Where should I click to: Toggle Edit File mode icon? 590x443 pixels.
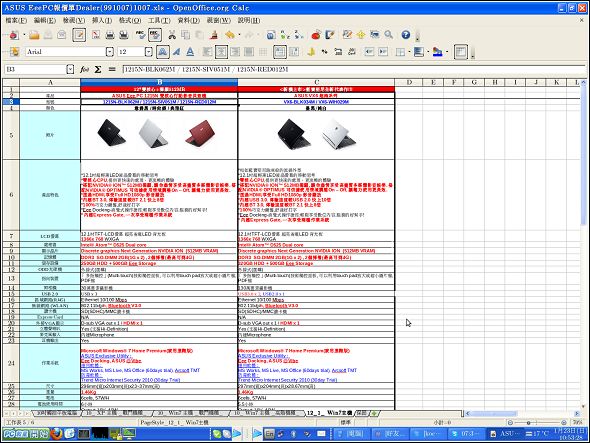click(79, 35)
